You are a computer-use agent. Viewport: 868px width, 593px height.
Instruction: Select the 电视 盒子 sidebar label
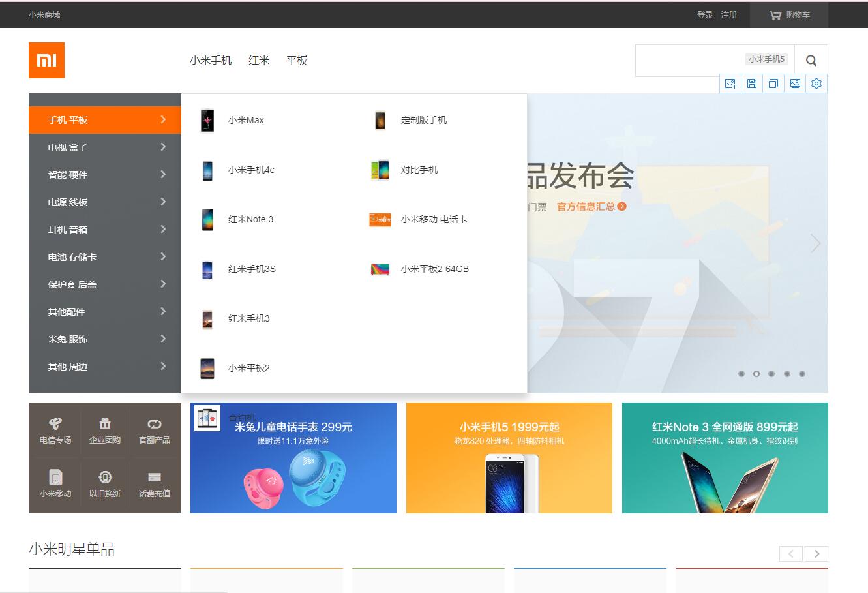68,147
